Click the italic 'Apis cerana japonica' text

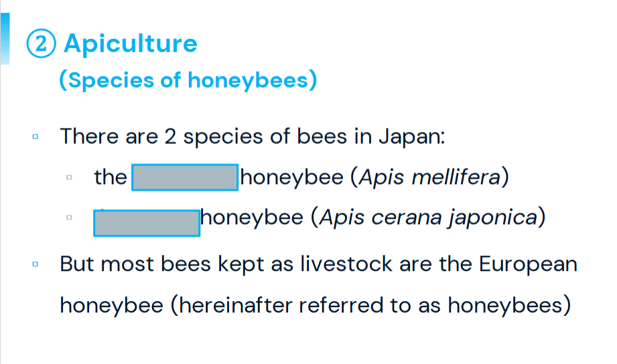click(428, 217)
